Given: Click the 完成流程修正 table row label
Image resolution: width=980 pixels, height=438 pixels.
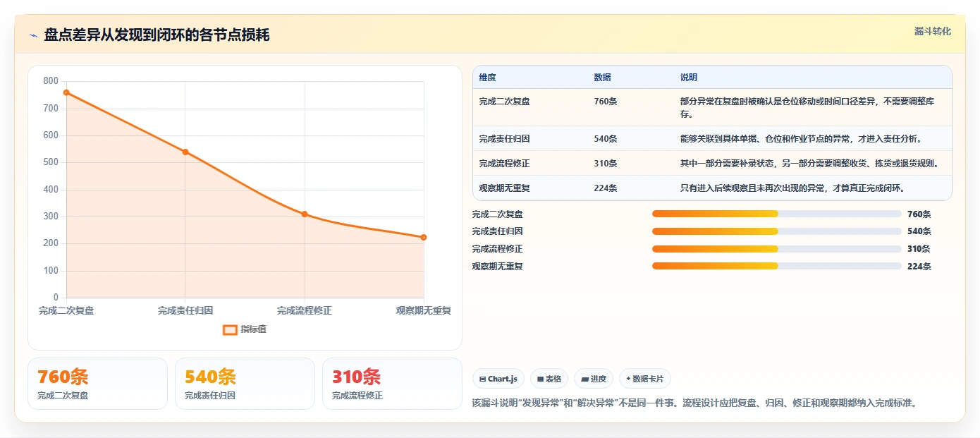Looking at the screenshot, I should 504,164.
